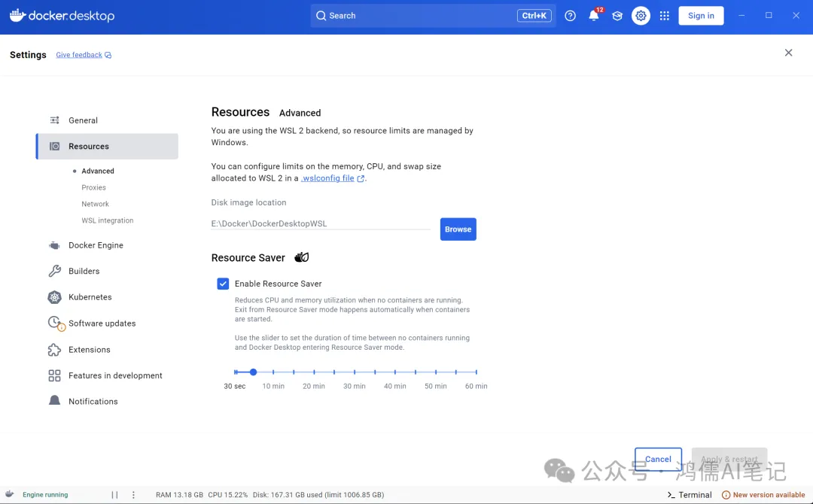Image resolution: width=813 pixels, height=504 pixels.
Task: Click the Docker Desktop whale logo
Action: [17, 15]
